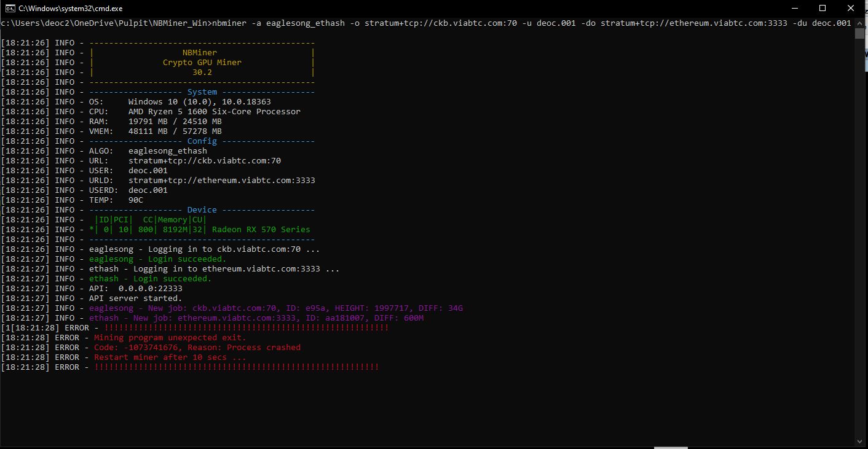Maximize the Command Prompt window

pyautogui.click(x=822, y=8)
